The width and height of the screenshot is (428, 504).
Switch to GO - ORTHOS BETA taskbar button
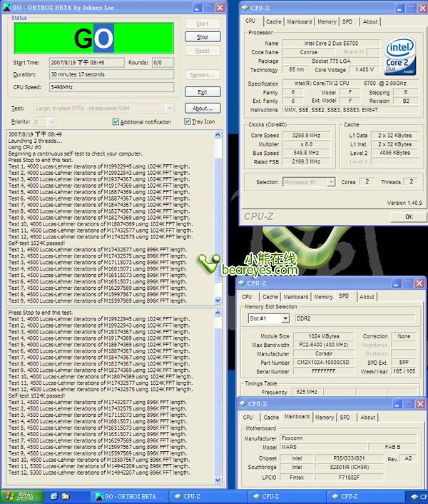pyautogui.click(x=130, y=497)
